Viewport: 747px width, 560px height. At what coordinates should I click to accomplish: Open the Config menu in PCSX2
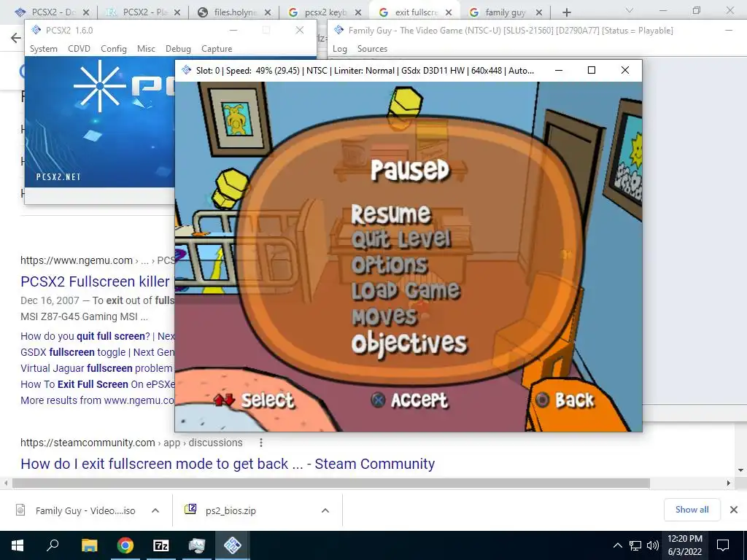(113, 49)
